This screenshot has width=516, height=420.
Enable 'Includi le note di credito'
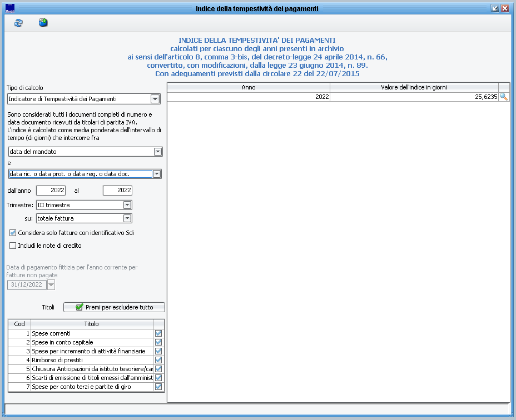(13, 246)
